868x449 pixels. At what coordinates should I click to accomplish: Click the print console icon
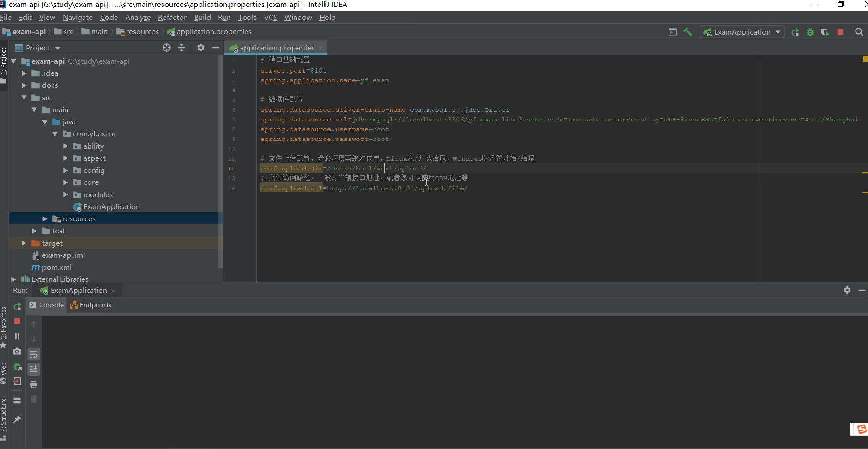click(34, 384)
